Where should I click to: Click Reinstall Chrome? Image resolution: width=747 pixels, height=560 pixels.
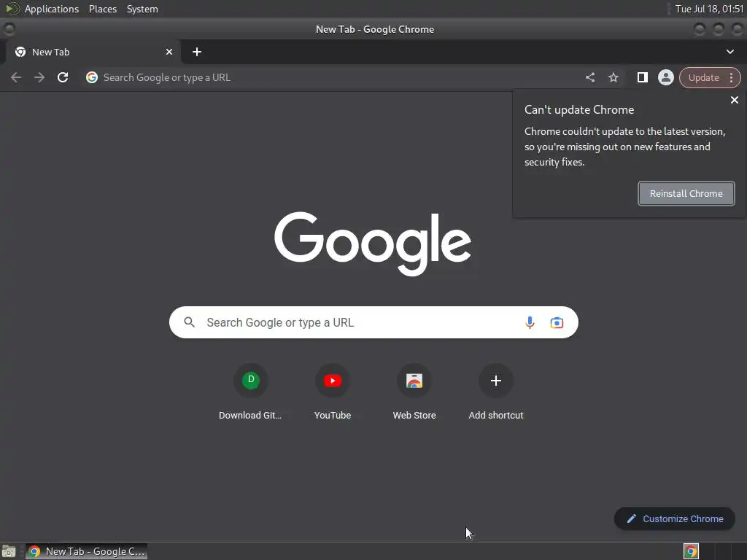[686, 193]
